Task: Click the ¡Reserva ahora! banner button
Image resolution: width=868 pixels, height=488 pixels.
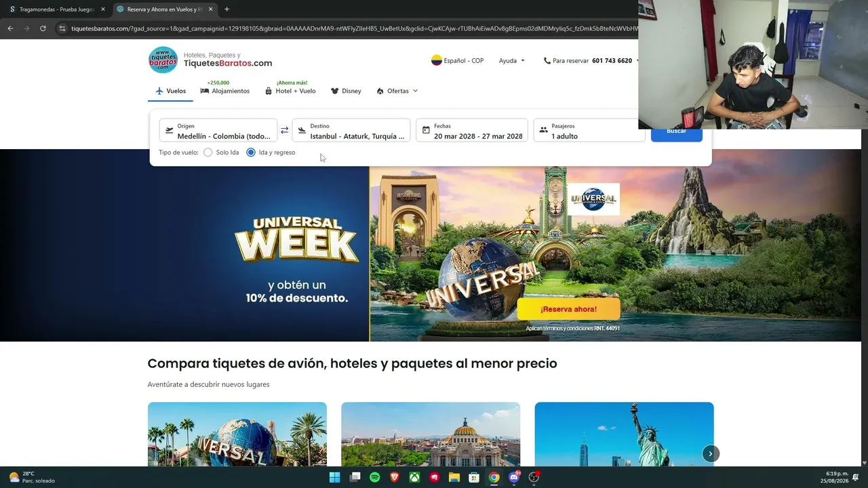Action: tap(568, 309)
